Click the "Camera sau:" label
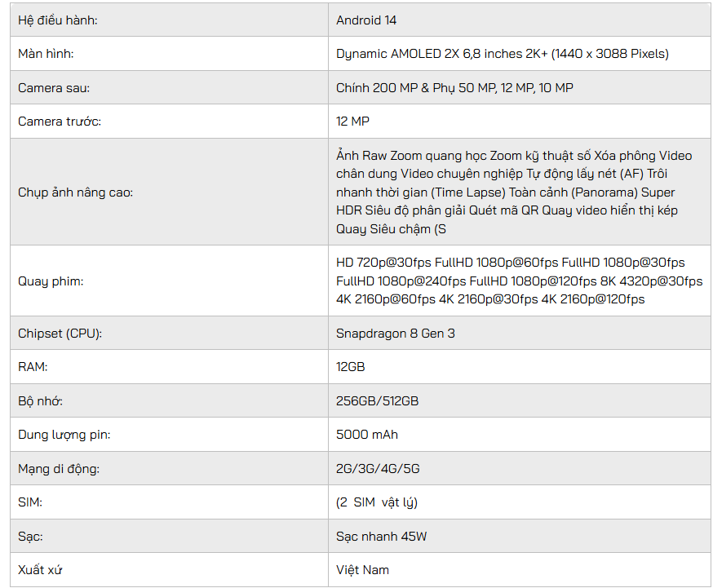Image resolution: width=713 pixels, height=588 pixels. (54, 87)
